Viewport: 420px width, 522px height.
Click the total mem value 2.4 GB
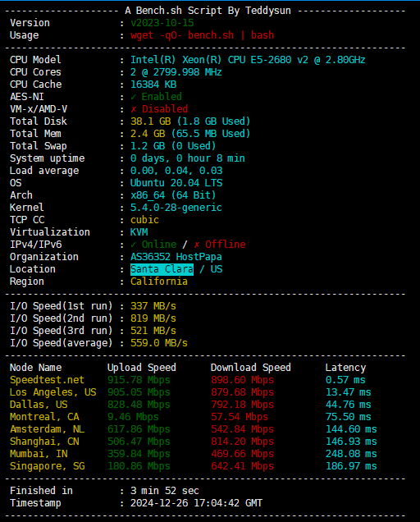pyautogui.click(x=148, y=134)
